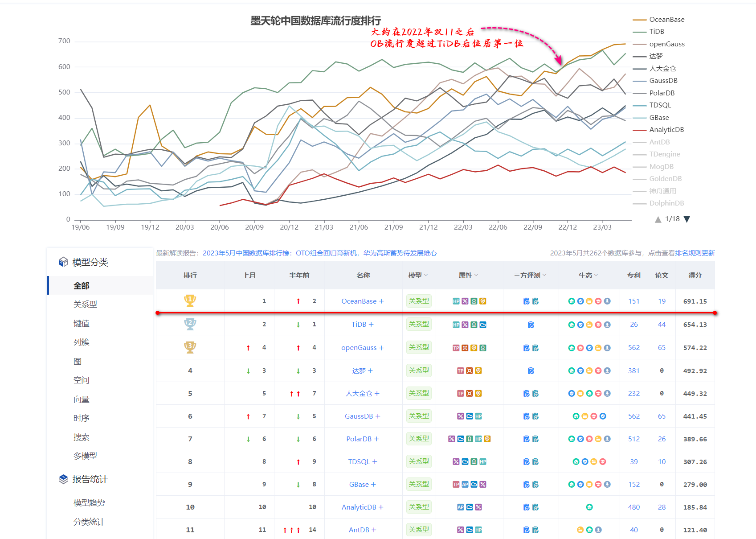This screenshot has width=756, height=539.
Task: Click the red graduation cap icon in openGauss row
Action: point(580,348)
